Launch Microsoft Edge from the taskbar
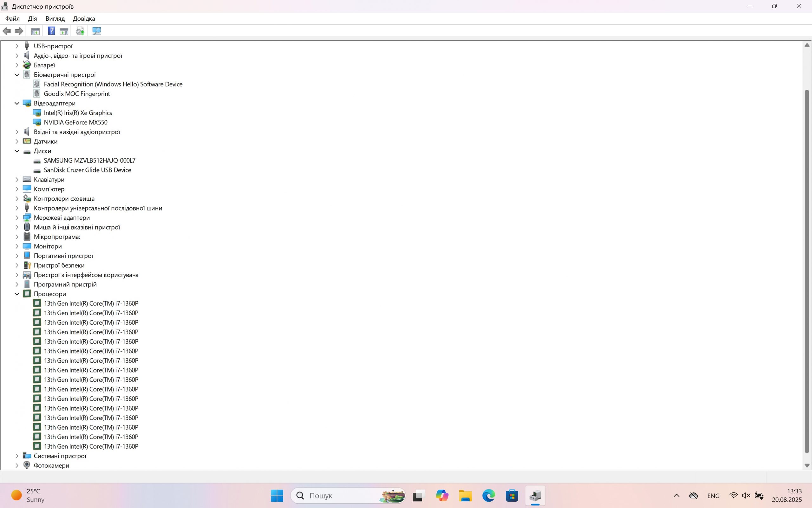 489,496
